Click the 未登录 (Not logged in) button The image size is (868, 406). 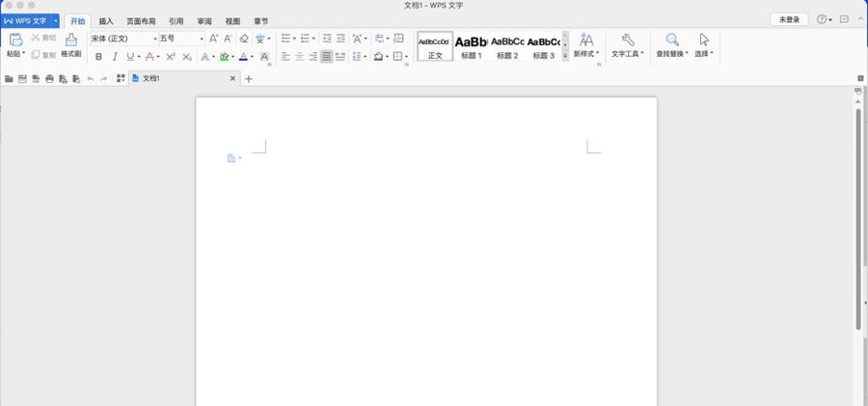click(789, 19)
